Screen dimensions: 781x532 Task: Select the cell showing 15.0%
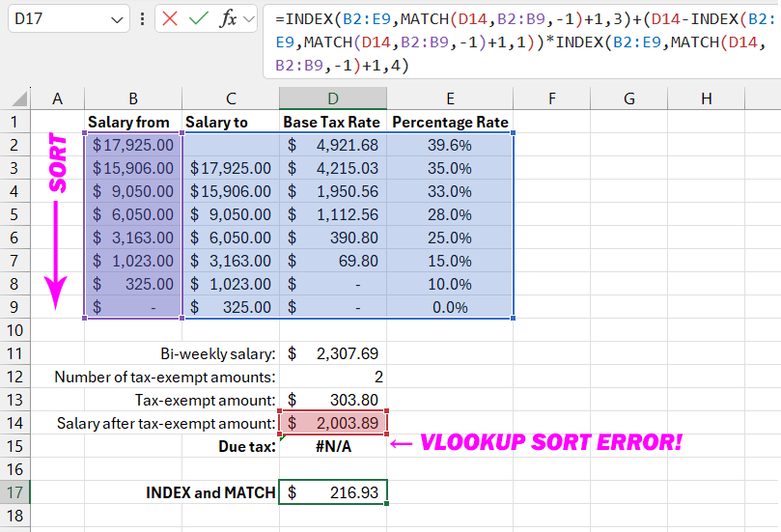tap(450, 261)
